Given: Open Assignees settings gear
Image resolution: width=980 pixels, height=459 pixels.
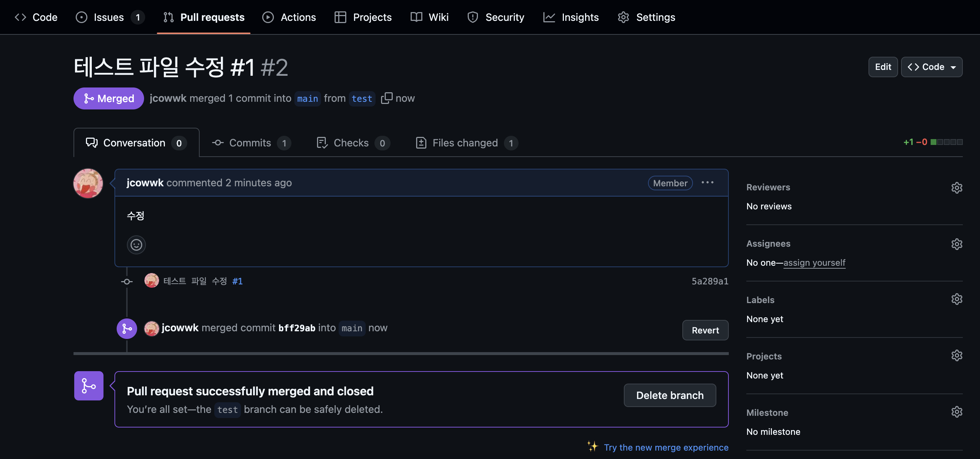Looking at the screenshot, I should click(956, 244).
